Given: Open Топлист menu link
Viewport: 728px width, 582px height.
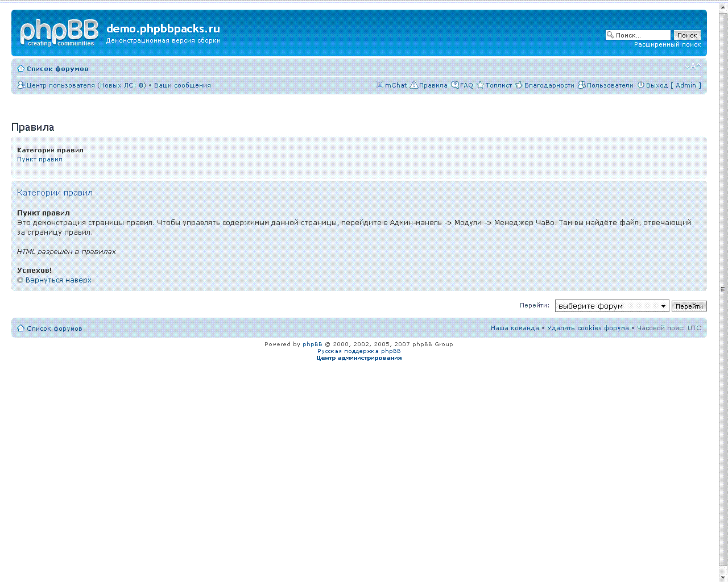Looking at the screenshot, I should pos(499,85).
